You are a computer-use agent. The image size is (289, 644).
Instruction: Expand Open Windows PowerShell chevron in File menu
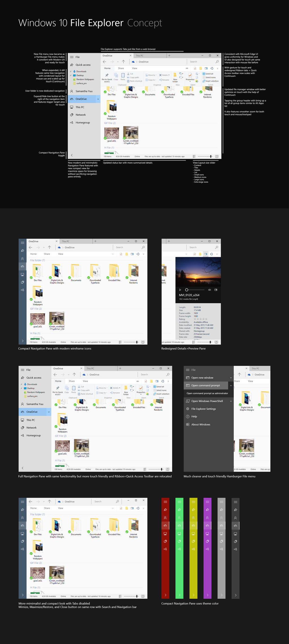[x=231, y=401]
